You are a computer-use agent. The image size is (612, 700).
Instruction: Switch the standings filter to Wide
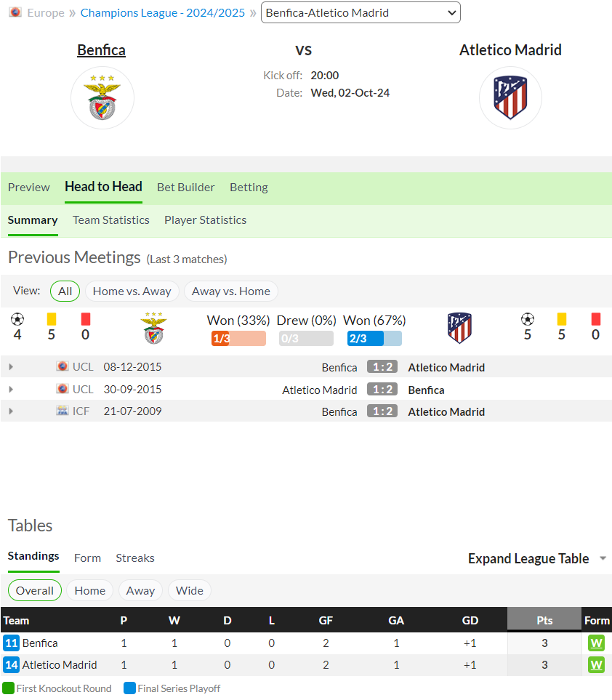189,590
